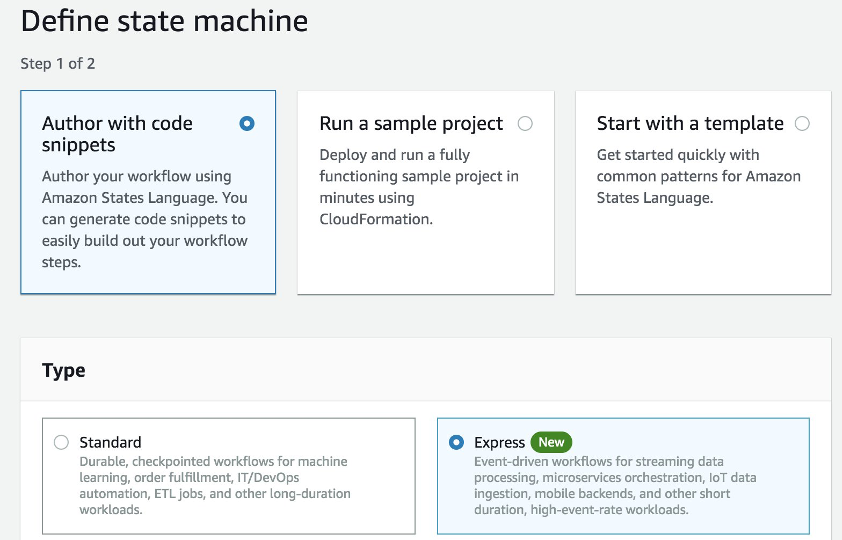Click the "Start with a template" card title
Viewport: 842px width, 540px height.
(x=690, y=124)
